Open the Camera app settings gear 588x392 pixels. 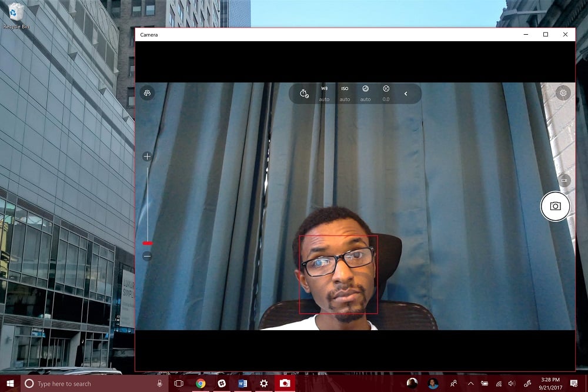click(x=563, y=93)
